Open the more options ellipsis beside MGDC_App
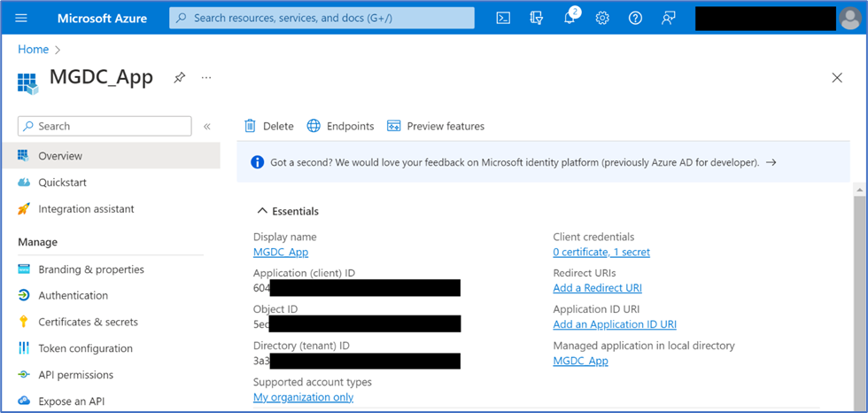The image size is (868, 413). tap(206, 77)
